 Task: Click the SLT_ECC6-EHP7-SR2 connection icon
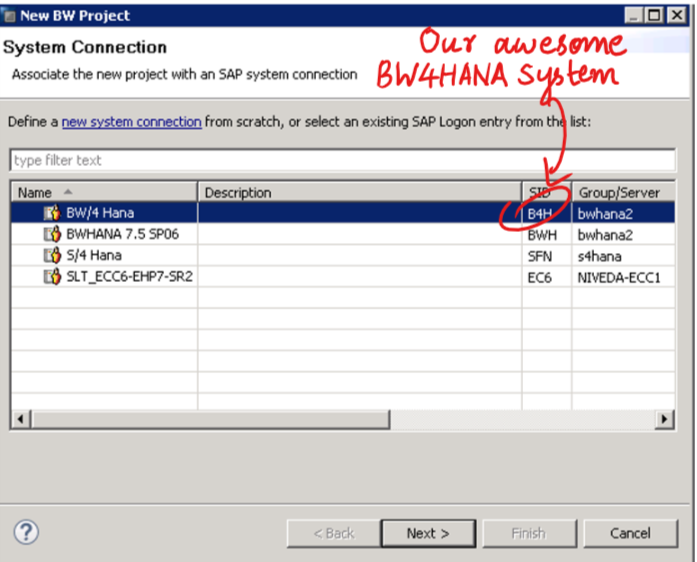coord(52,277)
